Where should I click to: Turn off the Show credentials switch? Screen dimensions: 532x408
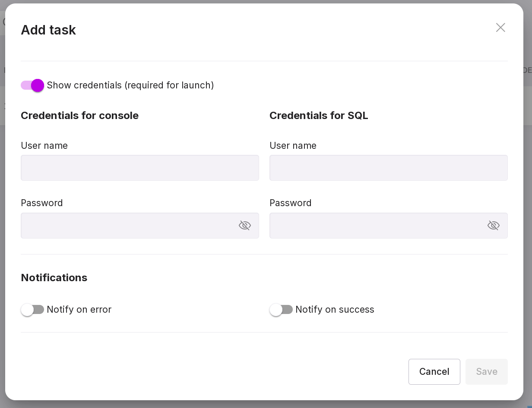32,85
